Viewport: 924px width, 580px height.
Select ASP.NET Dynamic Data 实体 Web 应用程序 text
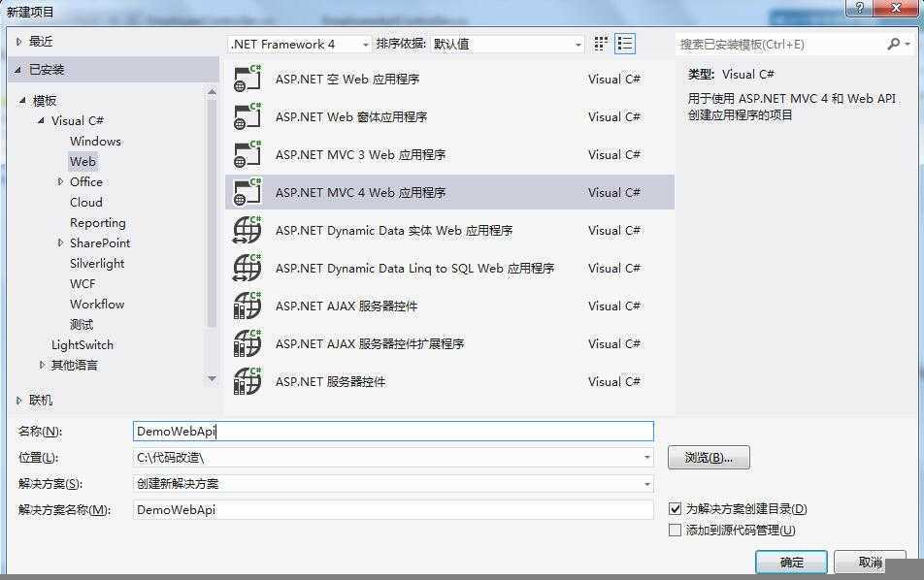(394, 231)
